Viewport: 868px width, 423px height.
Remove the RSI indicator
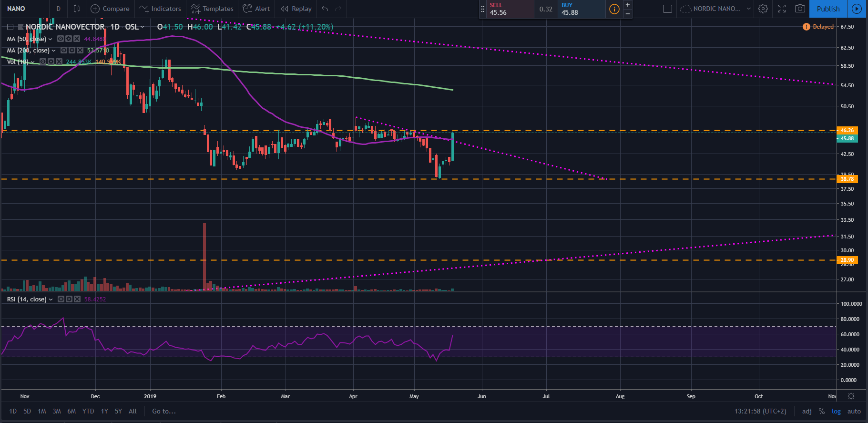tap(77, 299)
